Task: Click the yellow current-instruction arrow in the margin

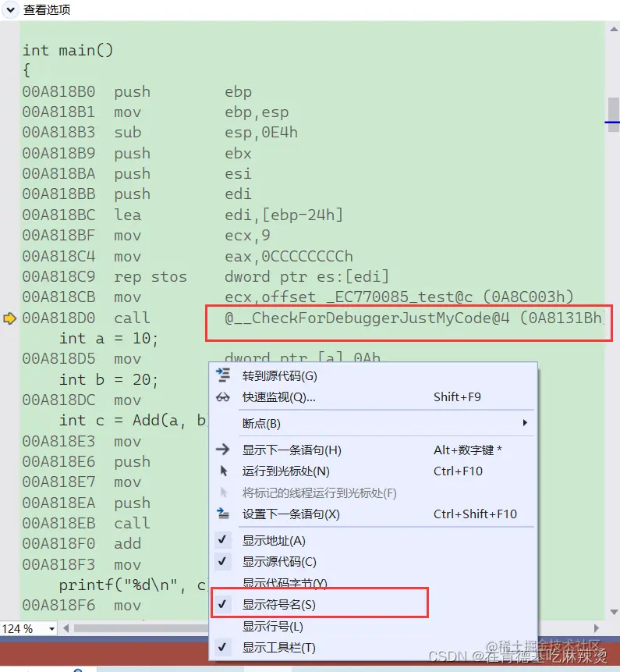Action: (x=9, y=318)
